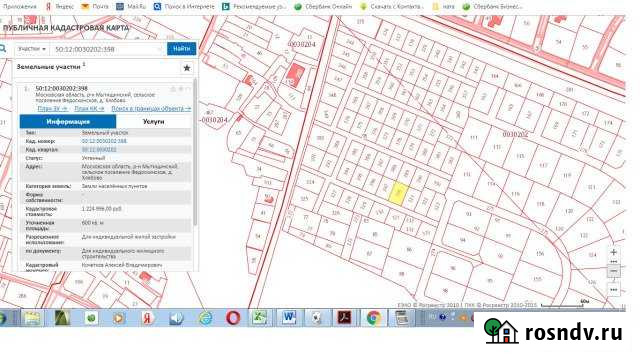Screen dimensions: 640x360
Task: Open Microsoft Word from the taskbar
Action: (x=289, y=318)
